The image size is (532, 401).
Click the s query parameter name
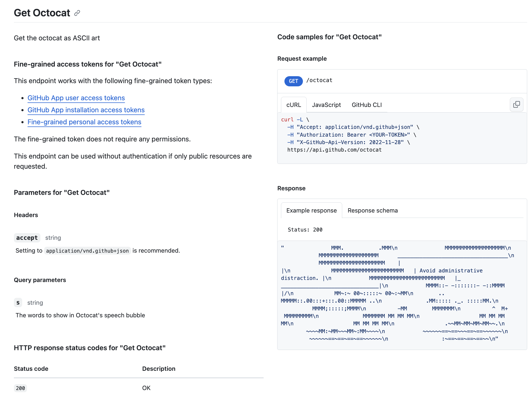[18, 303]
